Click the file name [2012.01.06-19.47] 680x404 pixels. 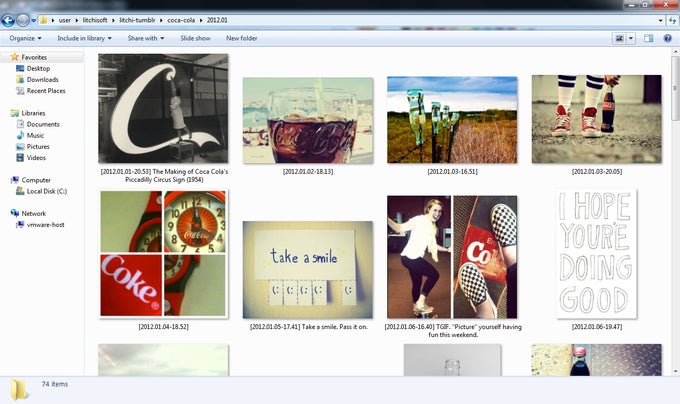pyautogui.click(x=597, y=327)
